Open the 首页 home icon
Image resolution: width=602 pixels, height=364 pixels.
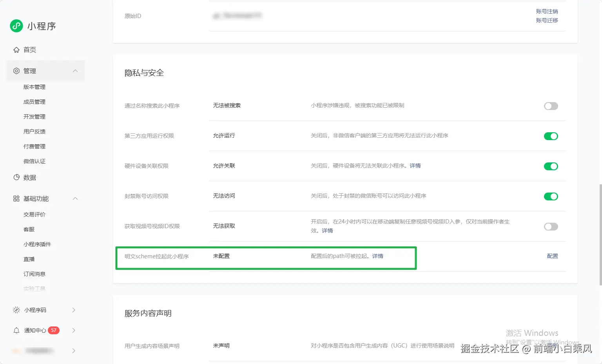pos(16,50)
